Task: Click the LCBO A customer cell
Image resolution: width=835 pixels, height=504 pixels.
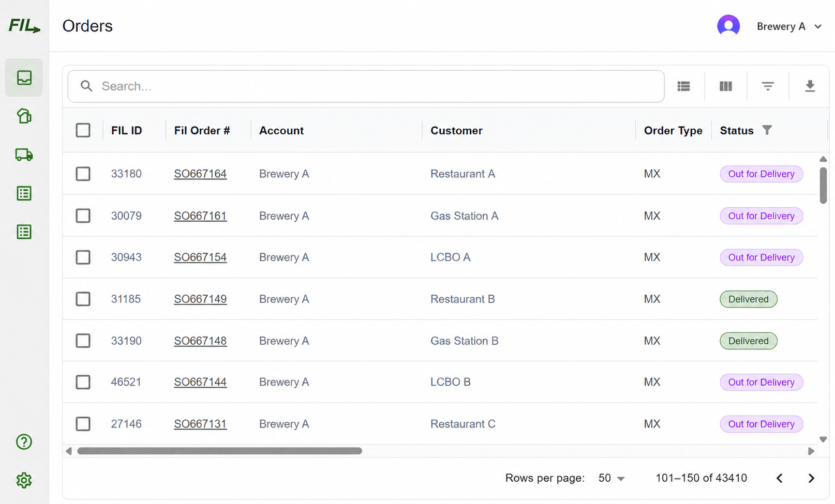Action: coord(450,257)
